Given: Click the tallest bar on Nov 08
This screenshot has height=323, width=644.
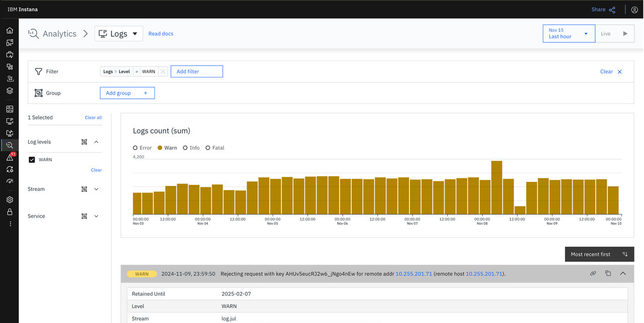Looking at the screenshot, I should (497, 188).
